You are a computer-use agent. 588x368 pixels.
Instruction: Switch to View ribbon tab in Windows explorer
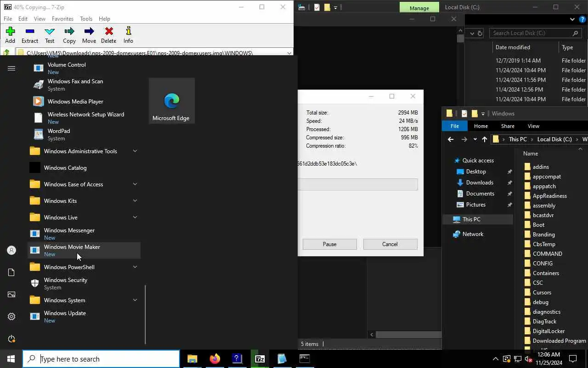[533, 126]
